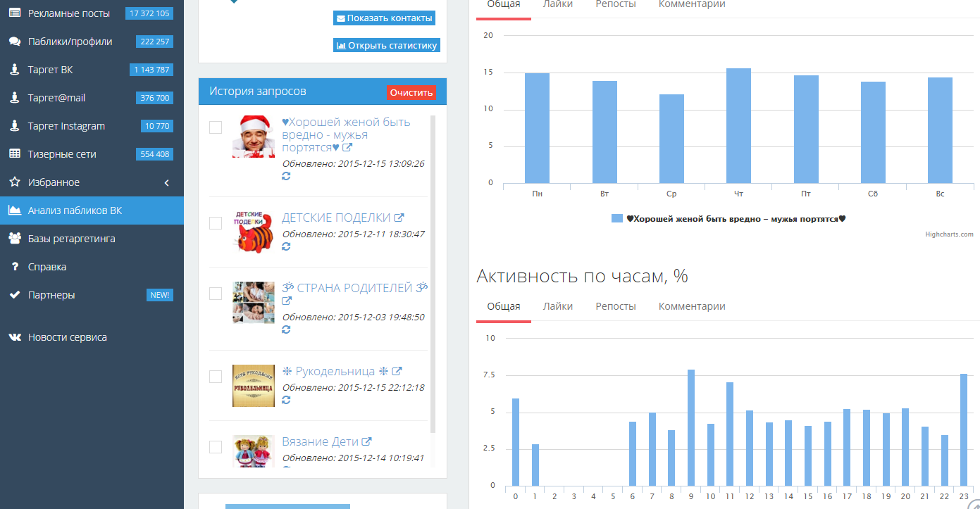Click the 17 372 105 count badge
This screenshot has width=980, height=509.
pyautogui.click(x=149, y=13)
